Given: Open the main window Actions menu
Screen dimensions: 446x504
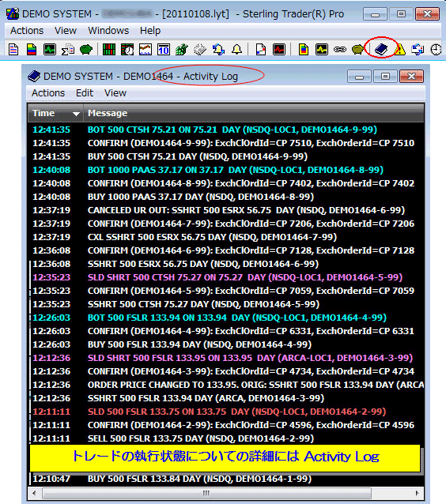Looking at the screenshot, I should click(27, 31).
